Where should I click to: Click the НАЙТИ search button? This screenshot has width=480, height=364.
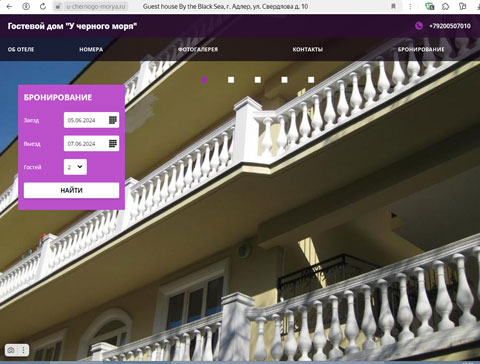(x=71, y=190)
